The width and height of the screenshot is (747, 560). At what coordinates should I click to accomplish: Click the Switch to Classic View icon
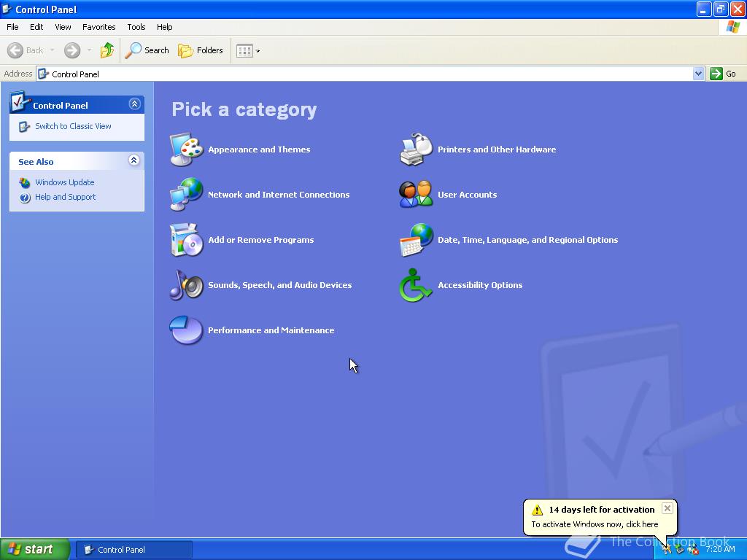[x=24, y=126]
